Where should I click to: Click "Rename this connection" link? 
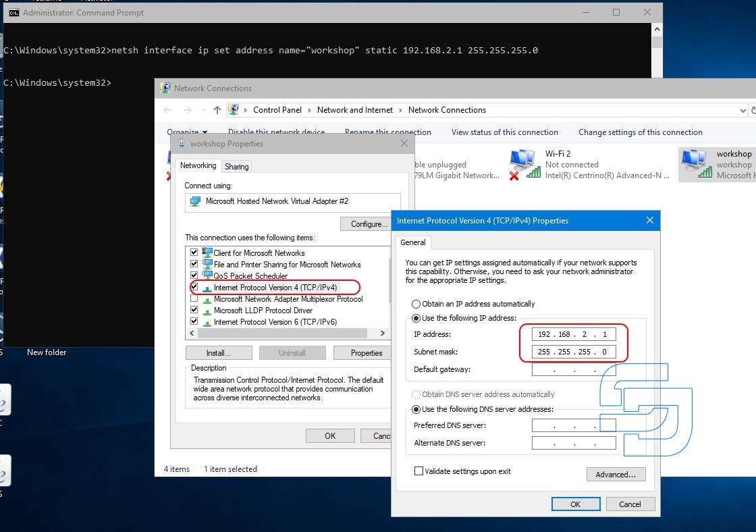pos(387,132)
